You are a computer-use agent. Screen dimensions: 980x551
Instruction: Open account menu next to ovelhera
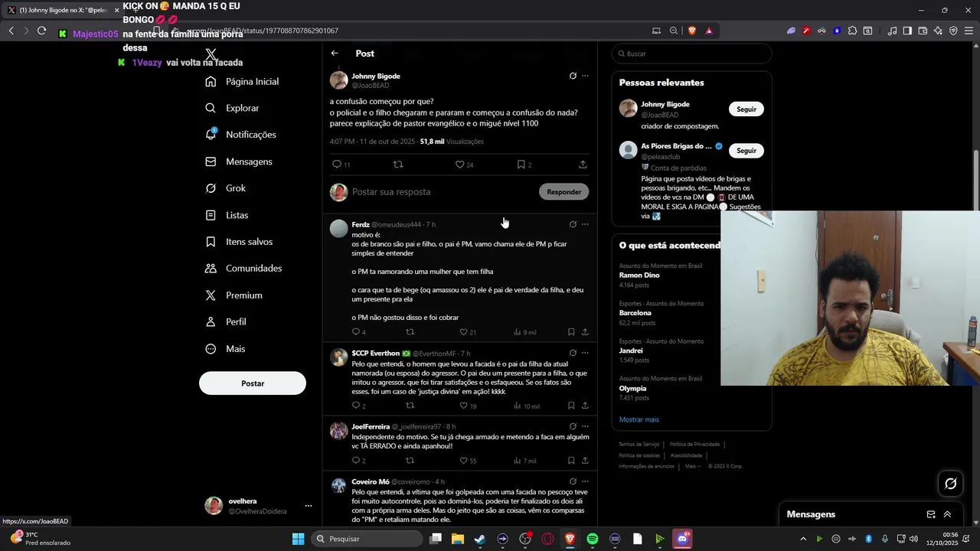pos(309,506)
